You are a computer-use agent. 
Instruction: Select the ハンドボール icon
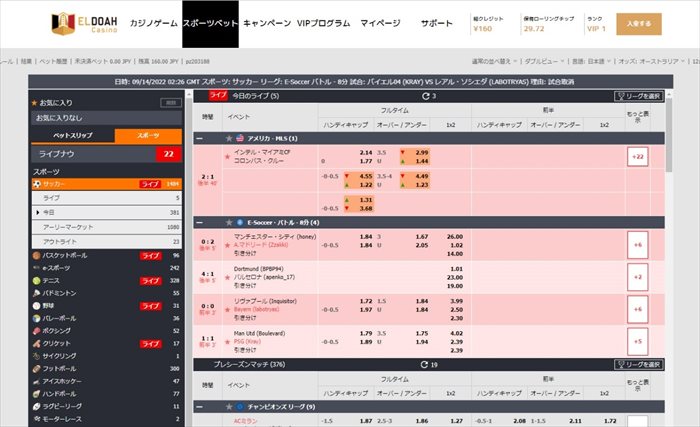click(x=37, y=394)
